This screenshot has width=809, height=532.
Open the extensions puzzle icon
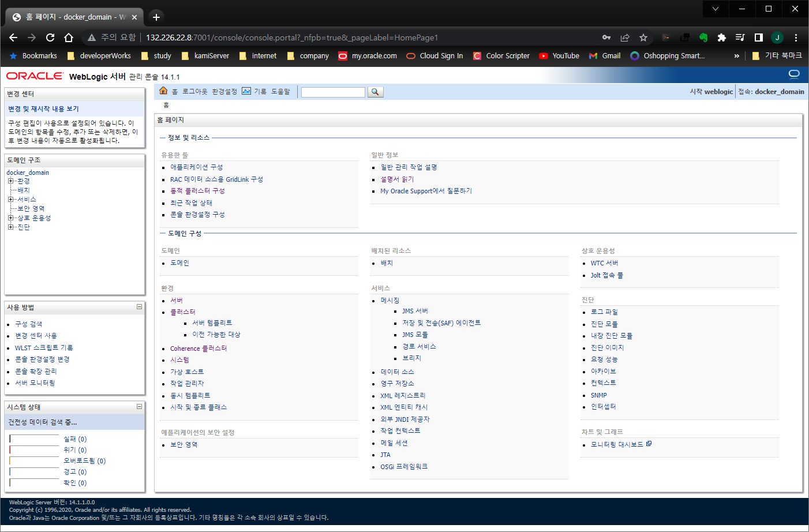721,38
